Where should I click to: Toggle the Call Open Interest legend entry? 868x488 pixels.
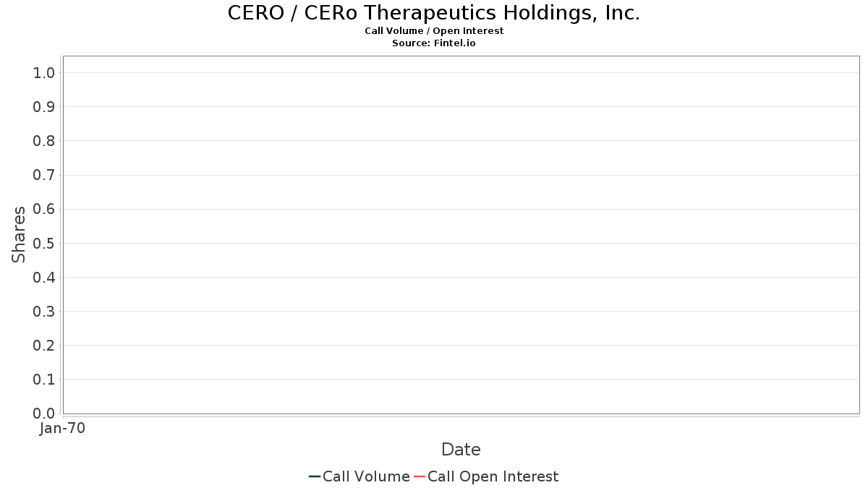(493, 476)
